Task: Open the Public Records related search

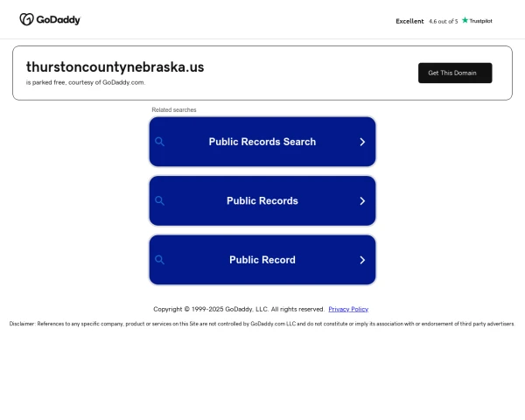Action: (x=262, y=200)
